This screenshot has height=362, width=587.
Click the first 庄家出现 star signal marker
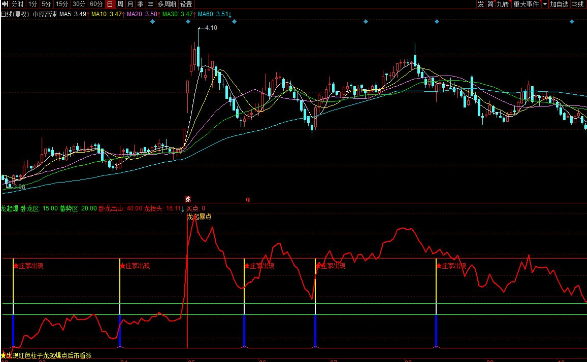pos(28,266)
